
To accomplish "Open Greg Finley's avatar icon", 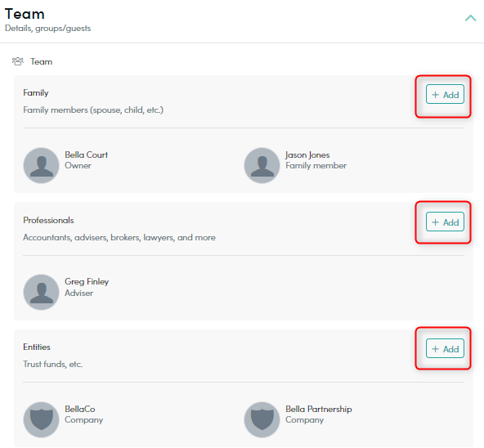I will pyautogui.click(x=41, y=293).
